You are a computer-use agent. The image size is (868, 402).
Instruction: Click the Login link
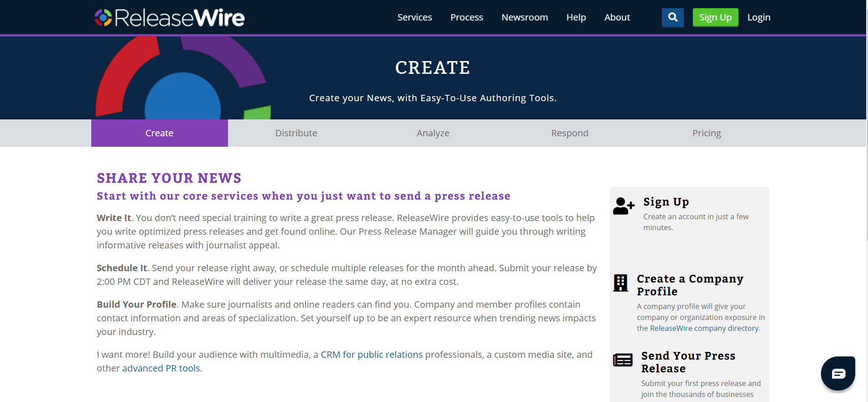(x=759, y=17)
